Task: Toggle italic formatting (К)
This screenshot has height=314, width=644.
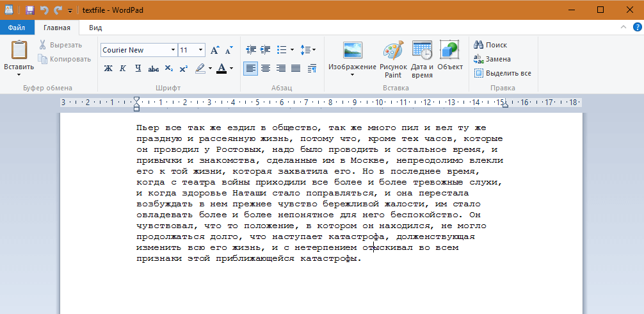Action: [122, 68]
